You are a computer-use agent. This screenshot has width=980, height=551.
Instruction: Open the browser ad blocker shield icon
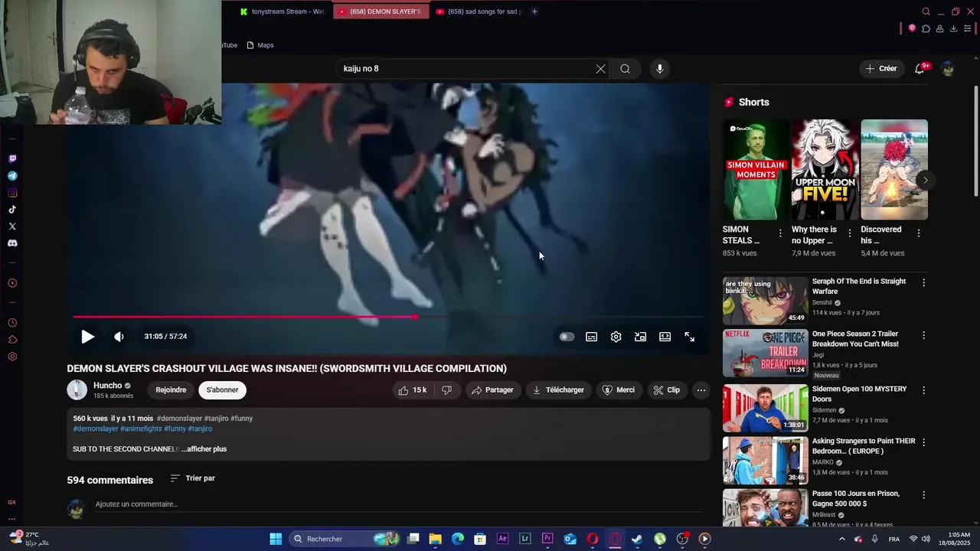[x=912, y=28]
